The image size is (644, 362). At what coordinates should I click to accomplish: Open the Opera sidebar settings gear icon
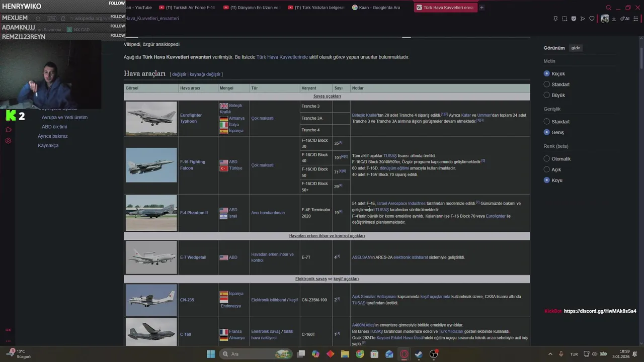click(8, 141)
